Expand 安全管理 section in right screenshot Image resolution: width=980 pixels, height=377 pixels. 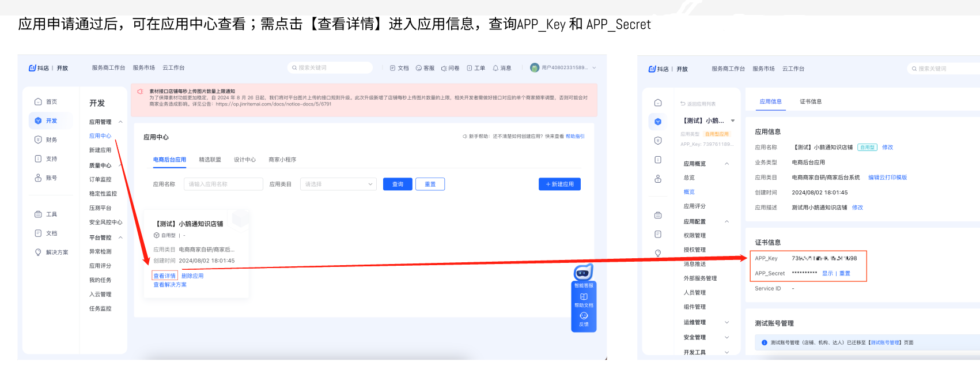click(727, 337)
